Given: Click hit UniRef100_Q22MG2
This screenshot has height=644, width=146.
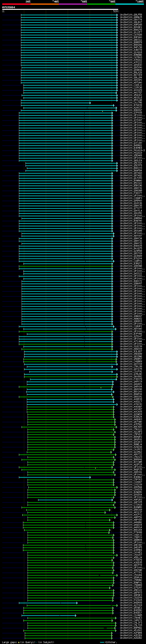Looking at the screenshot, I should 131,452.
